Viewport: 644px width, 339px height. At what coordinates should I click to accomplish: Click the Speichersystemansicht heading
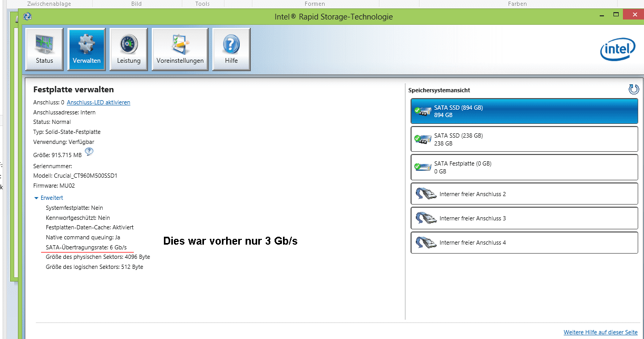pos(439,90)
